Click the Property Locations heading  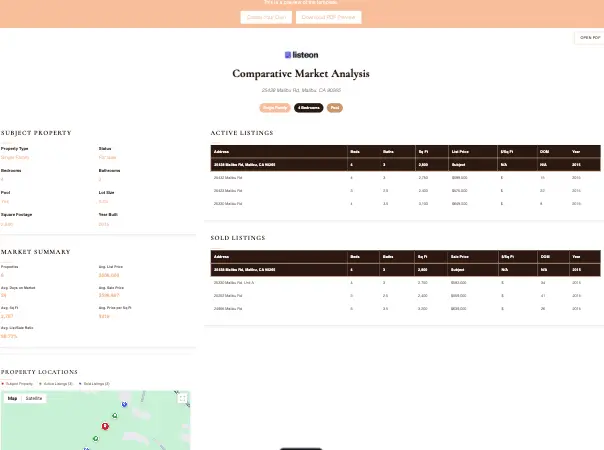click(x=39, y=372)
